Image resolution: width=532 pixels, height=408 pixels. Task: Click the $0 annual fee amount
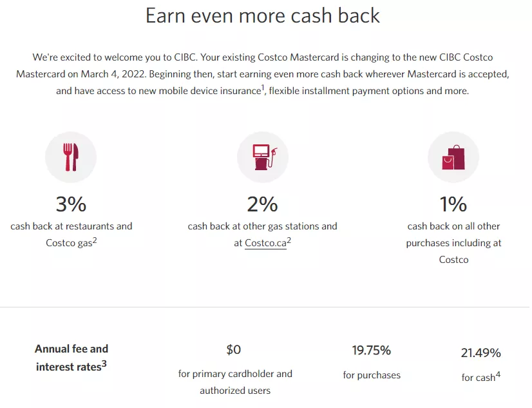(234, 349)
